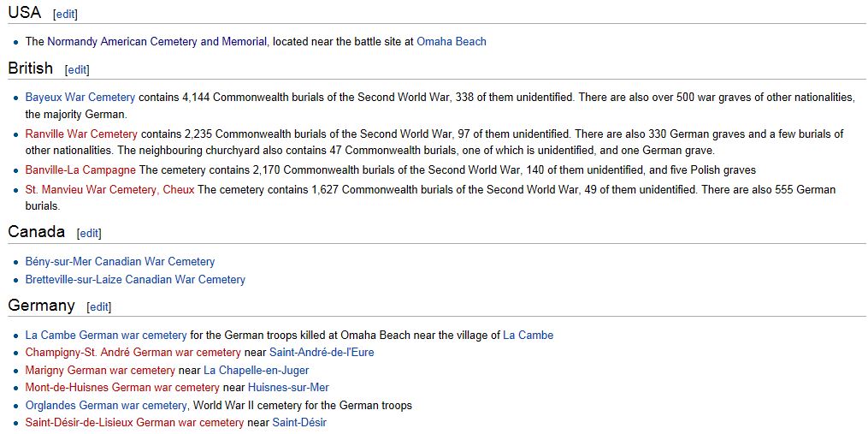Open Marigny German war cemetery link
The height and width of the screenshot is (434, 868).
[100, 371]
